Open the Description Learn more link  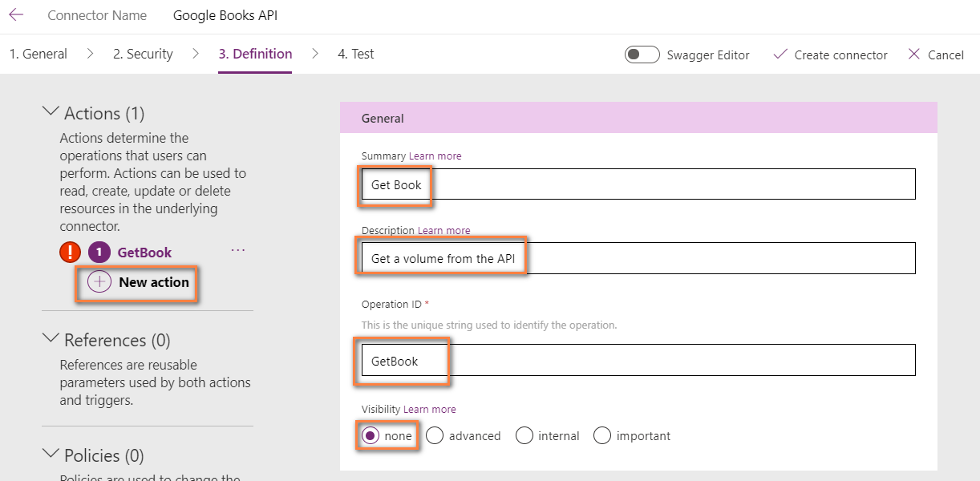tap(444, 230)
